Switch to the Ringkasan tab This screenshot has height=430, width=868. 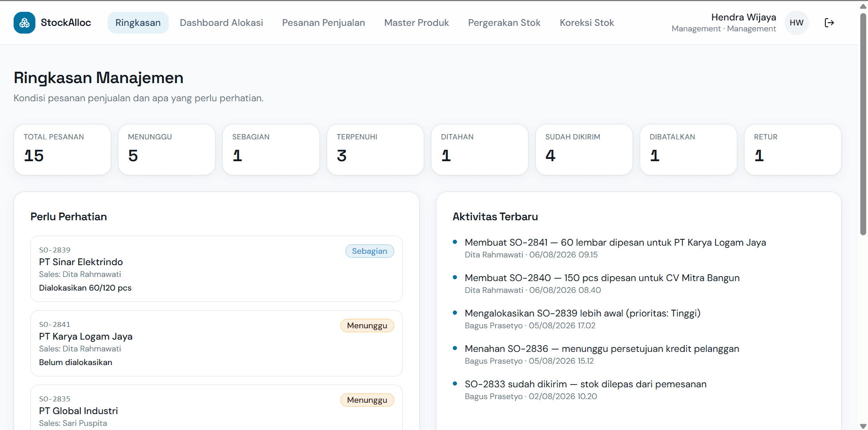(x=138, y=23)
